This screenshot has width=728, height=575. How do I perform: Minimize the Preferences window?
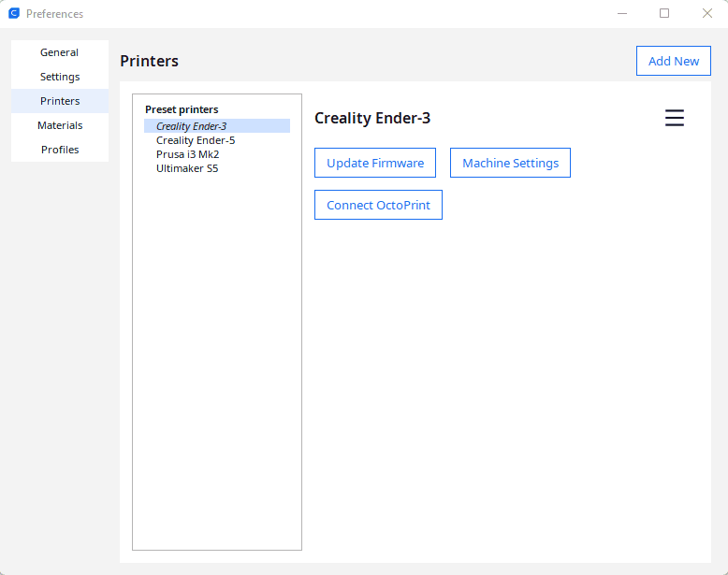pos(622,13)
